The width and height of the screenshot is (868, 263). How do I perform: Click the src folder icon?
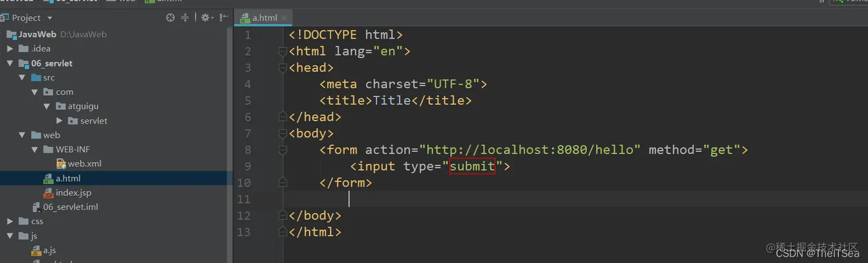[36, 78]
